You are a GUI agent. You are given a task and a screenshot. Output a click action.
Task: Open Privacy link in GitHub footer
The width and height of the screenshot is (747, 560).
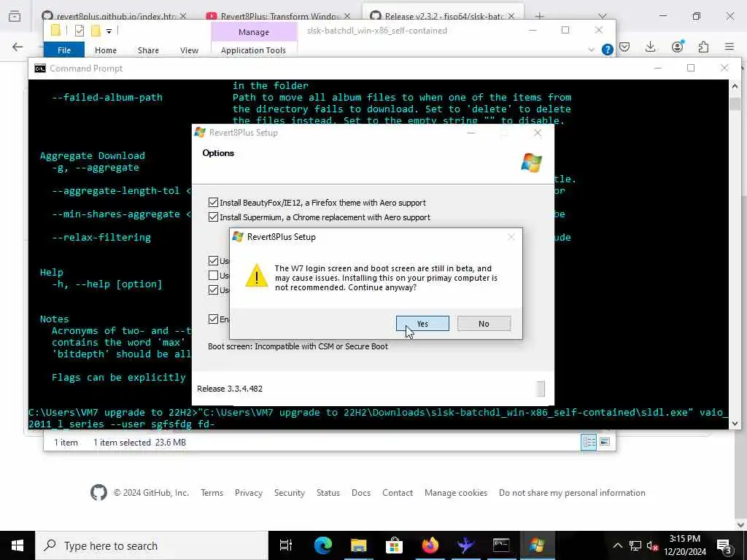[249, 493]
